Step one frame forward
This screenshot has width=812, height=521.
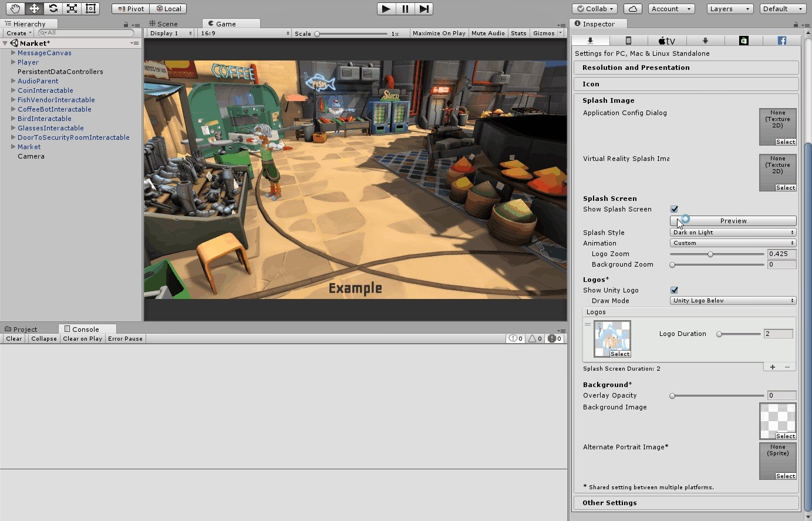424,9
